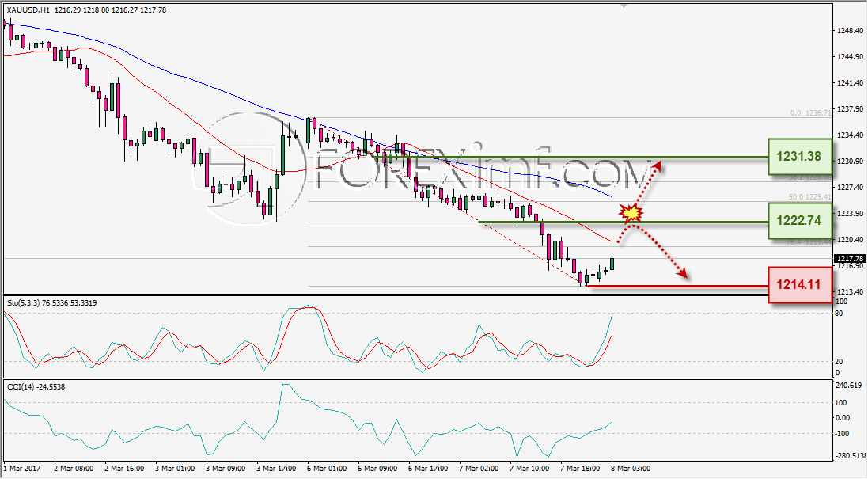Click the 2 Mar 08:00 time label

[x=74, y=469]
